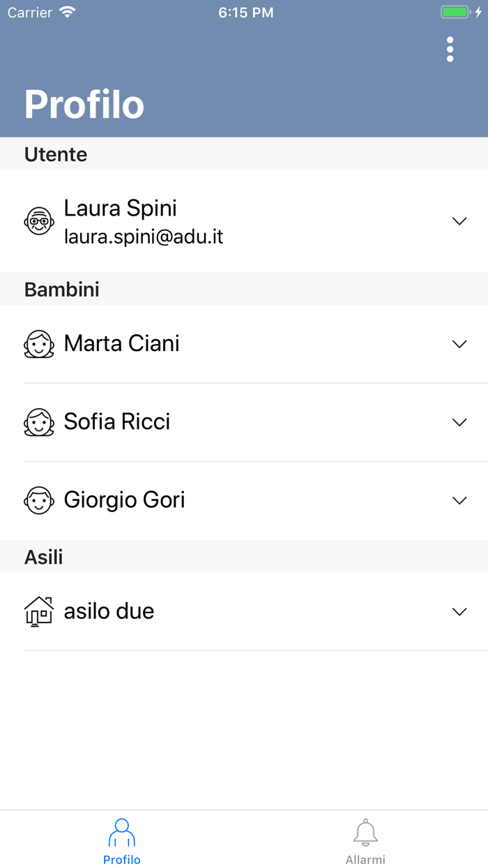Viewport: 488px width, 868px height.
Task: Tap the asilo due name text
Action: [x=109, y=611]
